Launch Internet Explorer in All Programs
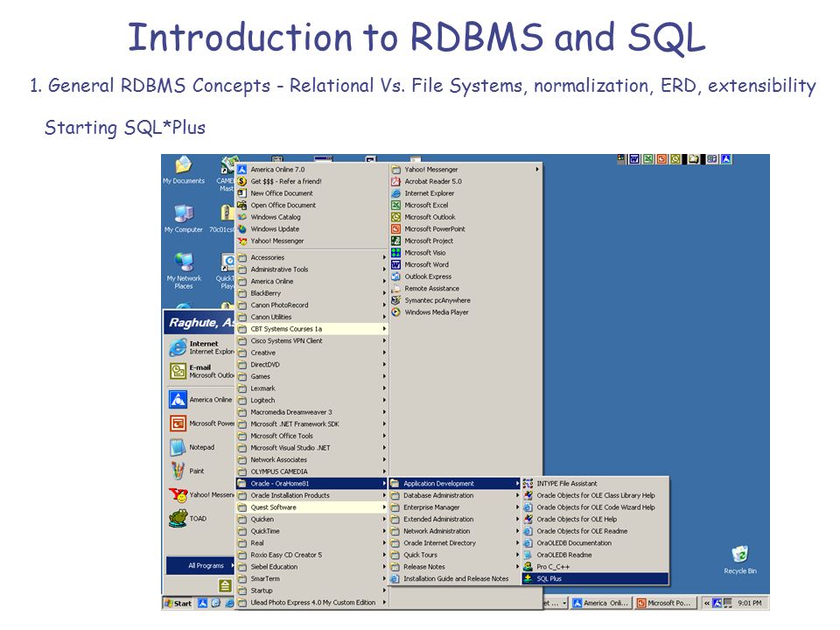 465,193
